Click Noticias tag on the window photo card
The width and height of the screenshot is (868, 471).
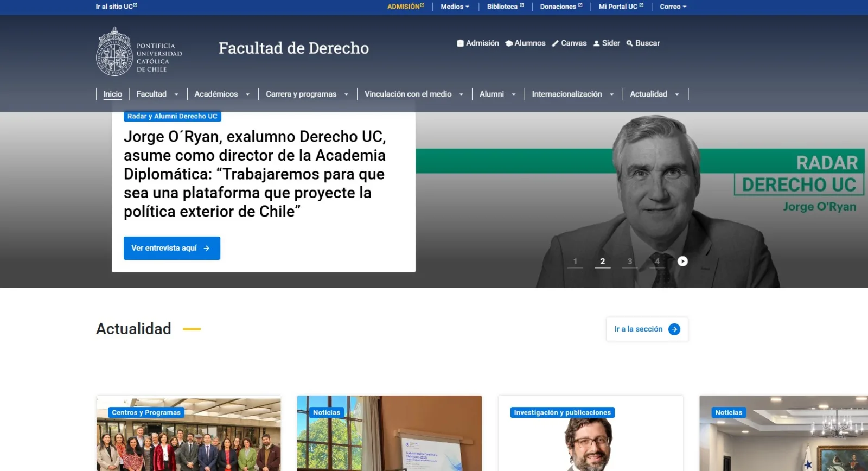coord(327,413)
